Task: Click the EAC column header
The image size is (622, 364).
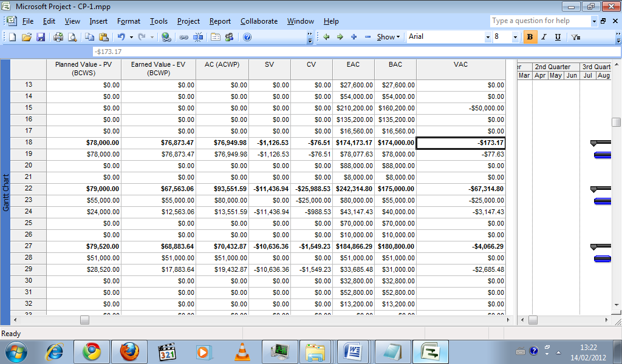Action: click(353, 64)
